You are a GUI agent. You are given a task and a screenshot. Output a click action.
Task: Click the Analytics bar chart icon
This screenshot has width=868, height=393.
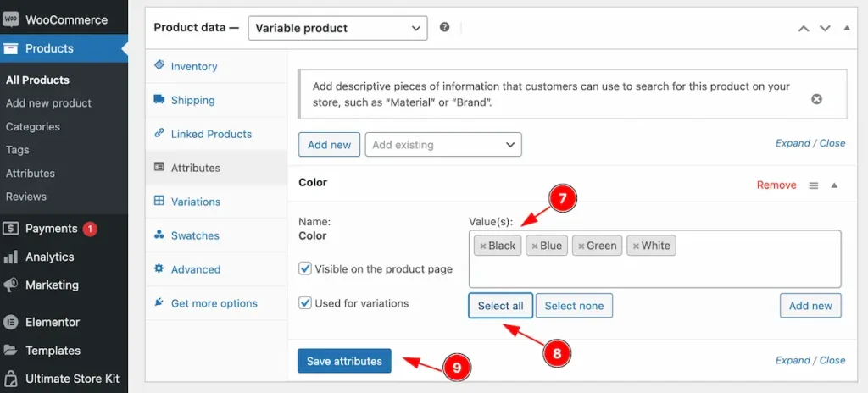coord(10,257)
